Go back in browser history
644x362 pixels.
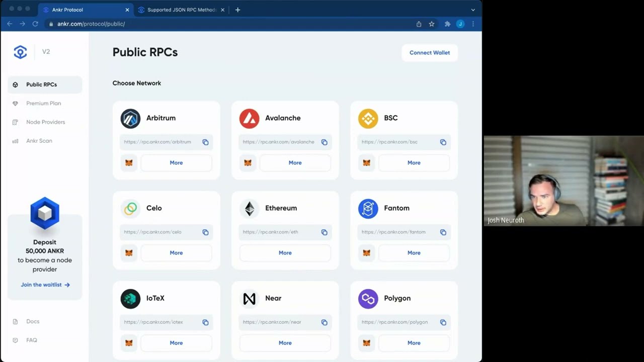point(10,24)
